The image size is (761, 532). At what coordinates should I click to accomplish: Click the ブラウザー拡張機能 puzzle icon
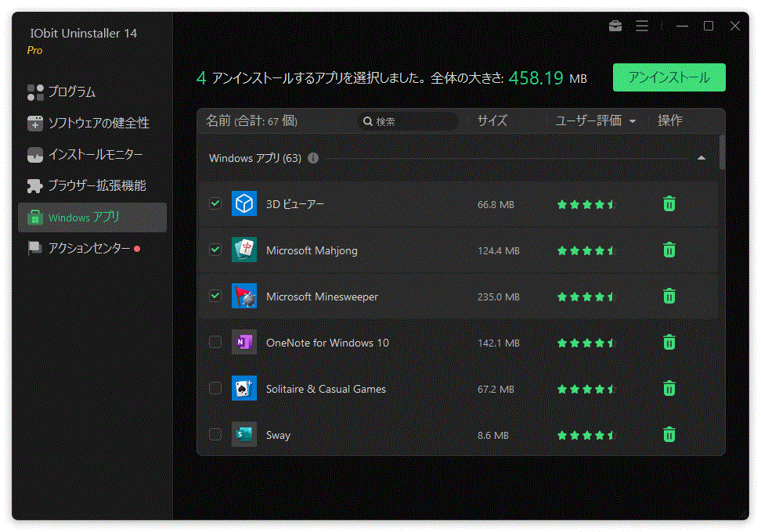(x=35, y=185)
